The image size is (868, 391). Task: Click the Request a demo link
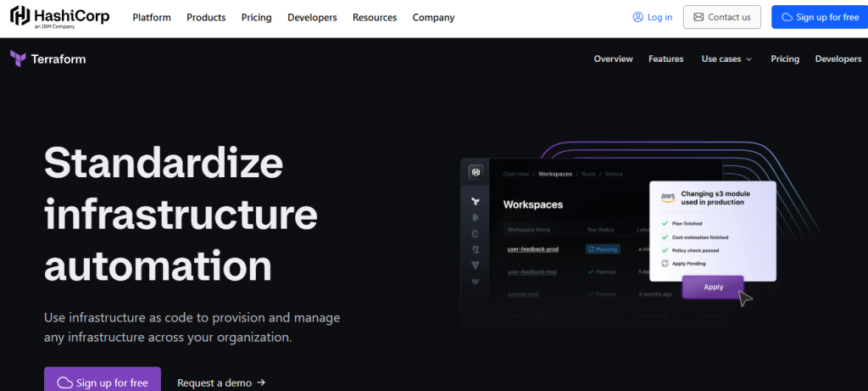click(221, 383)
